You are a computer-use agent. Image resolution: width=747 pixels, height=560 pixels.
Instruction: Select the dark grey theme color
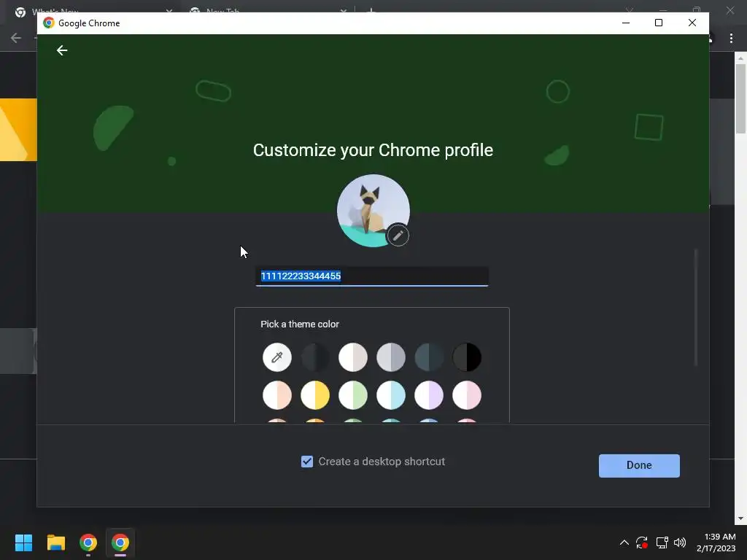(x=315, y=357)
